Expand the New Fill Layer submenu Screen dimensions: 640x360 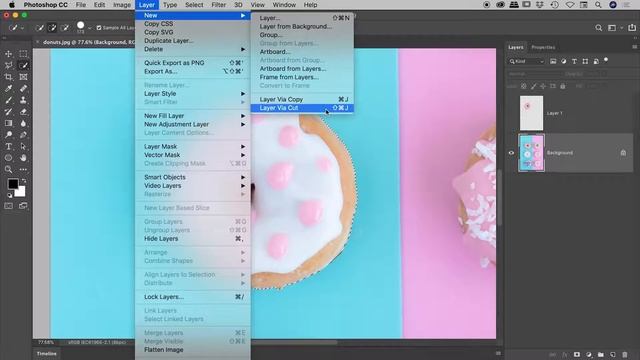point(193,116)
